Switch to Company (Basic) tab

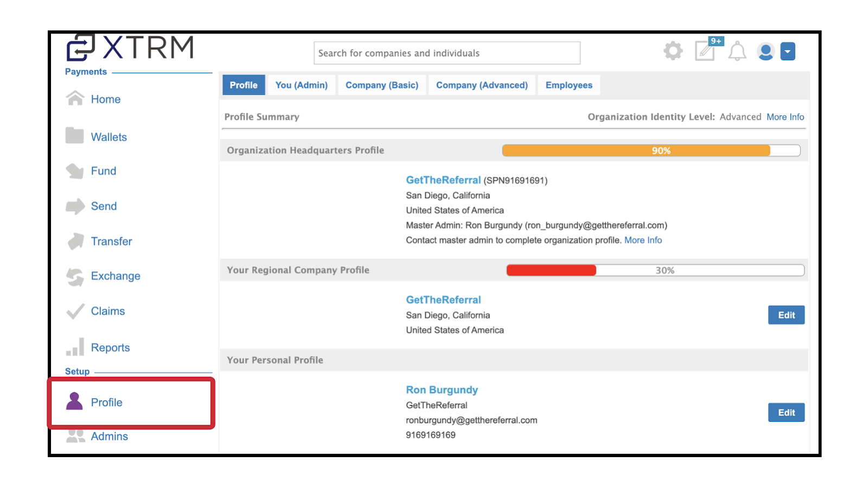(382, 85)
